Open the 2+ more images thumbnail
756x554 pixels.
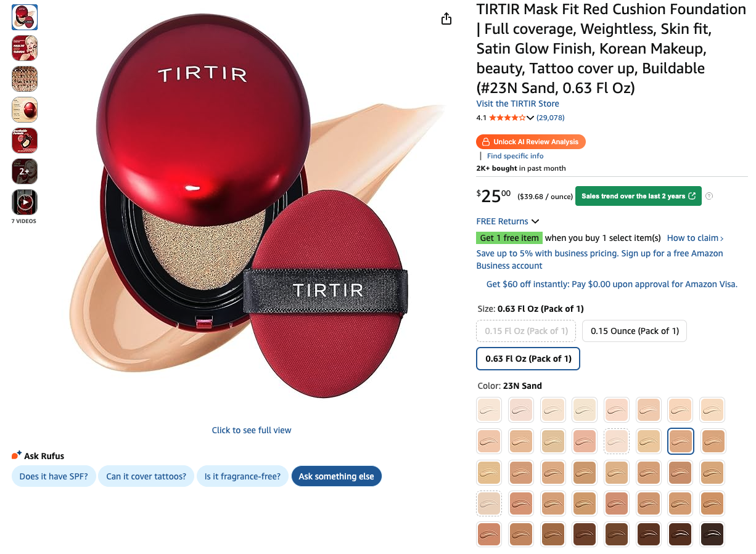click(x=25, y=171)
